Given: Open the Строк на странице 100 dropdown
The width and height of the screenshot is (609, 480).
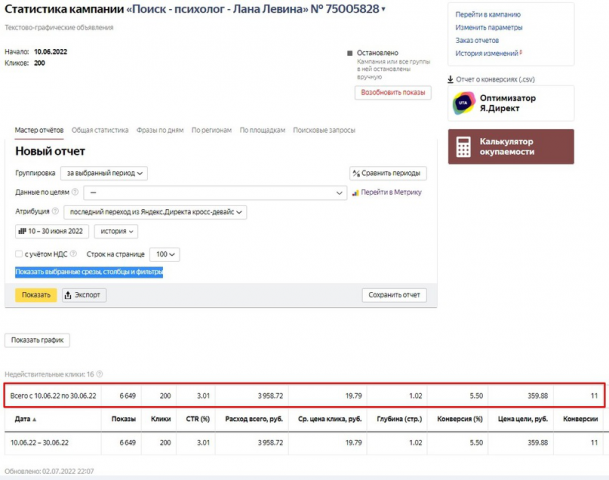Looking at the screenshot, I should [x=165, y=254].
